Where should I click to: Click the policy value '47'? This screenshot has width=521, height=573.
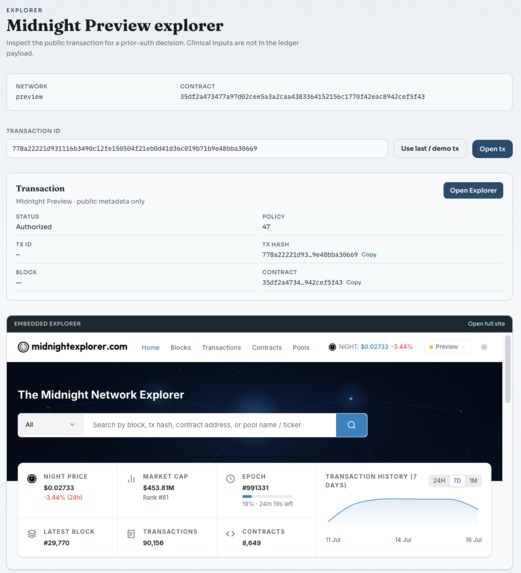[x=266, y=227]
